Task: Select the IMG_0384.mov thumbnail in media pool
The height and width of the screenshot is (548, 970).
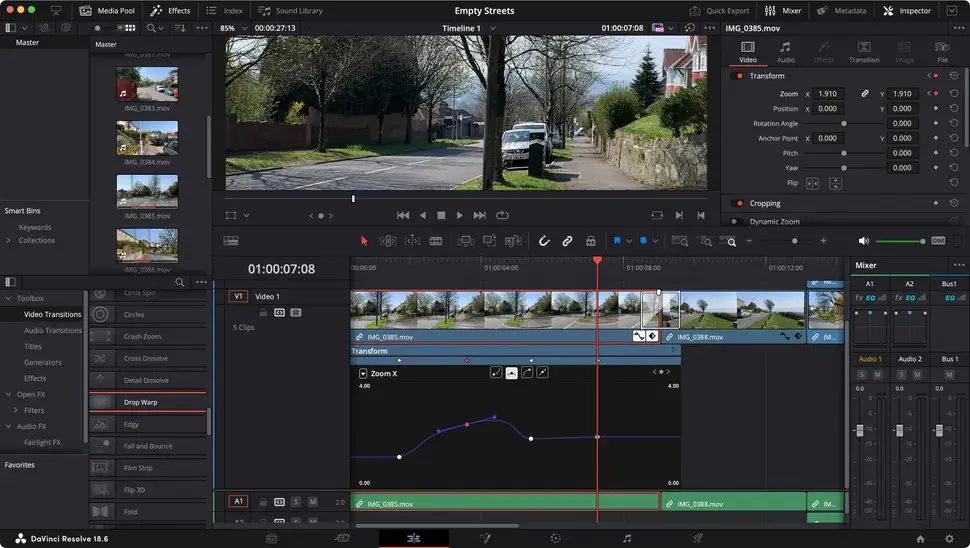Action: tap(147, 139)
